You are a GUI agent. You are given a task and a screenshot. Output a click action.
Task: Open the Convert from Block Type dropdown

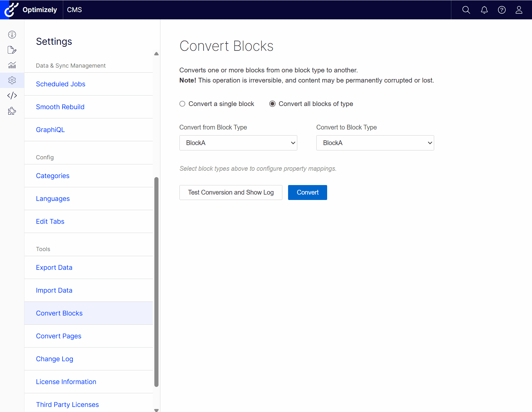tap(238, 143)
